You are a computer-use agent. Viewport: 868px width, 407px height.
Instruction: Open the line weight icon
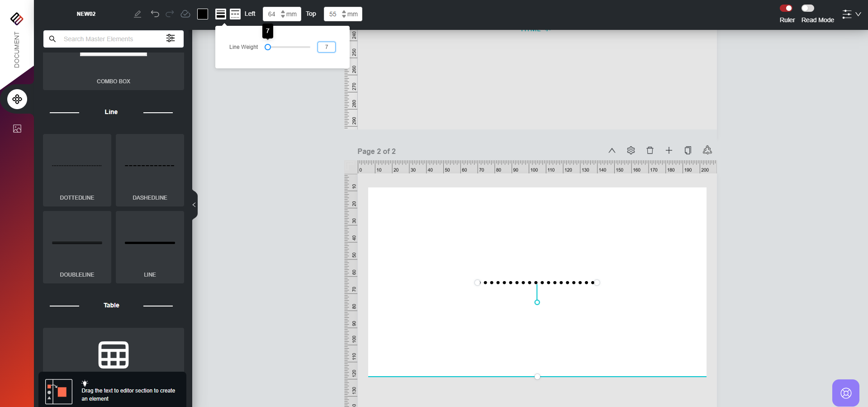coord(220,14)
